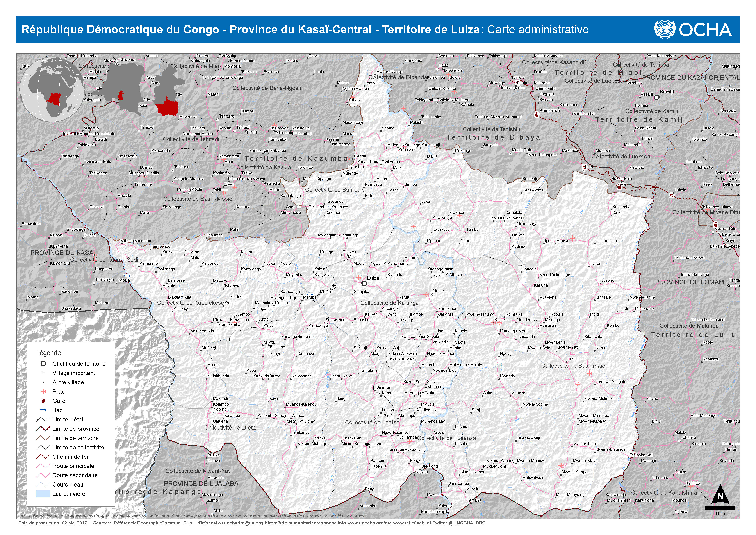Click the Chef lieu de territoire legend symbol

pos(43,364)
